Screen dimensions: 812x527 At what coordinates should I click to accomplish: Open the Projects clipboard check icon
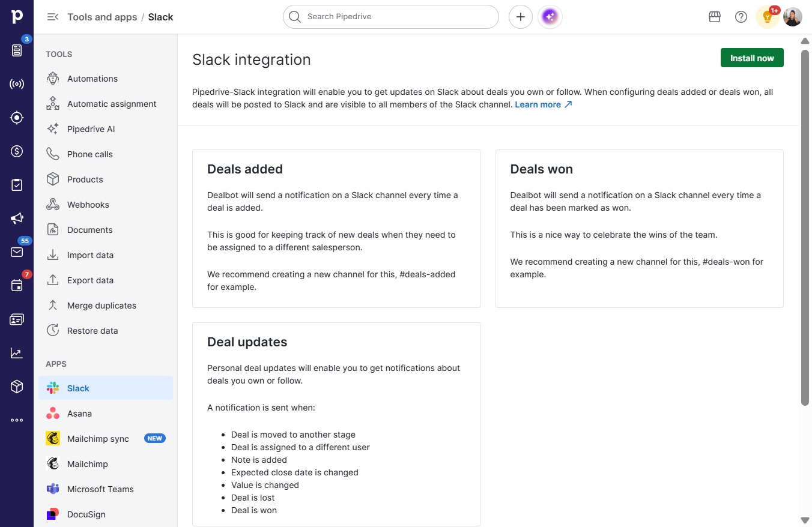pos(17,185)
